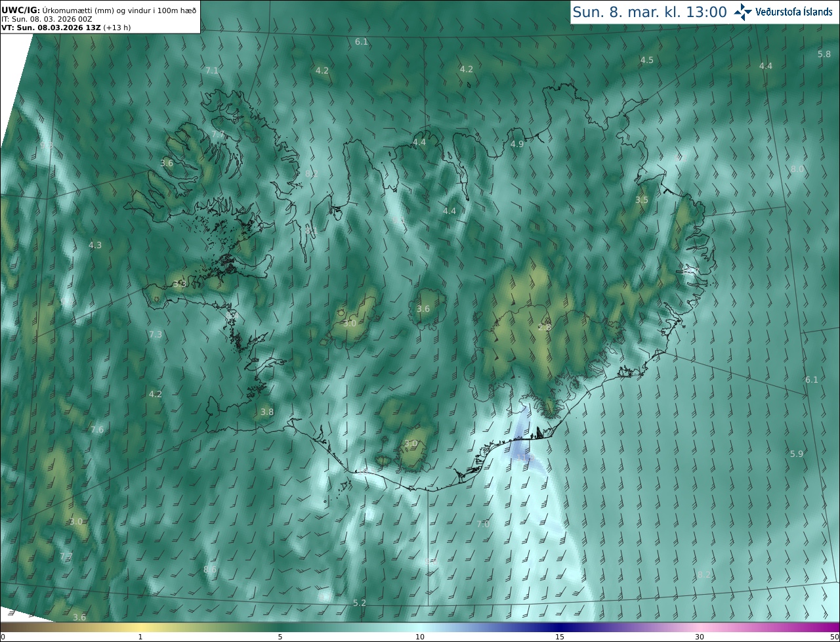
Task: Click the colorbar tick label '5'
Action: [x=280, y=637]
